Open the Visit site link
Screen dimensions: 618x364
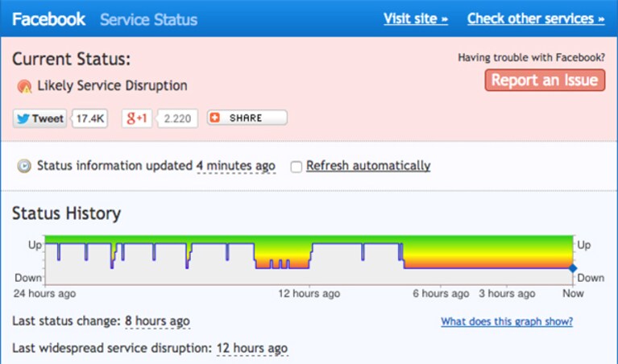416,19
